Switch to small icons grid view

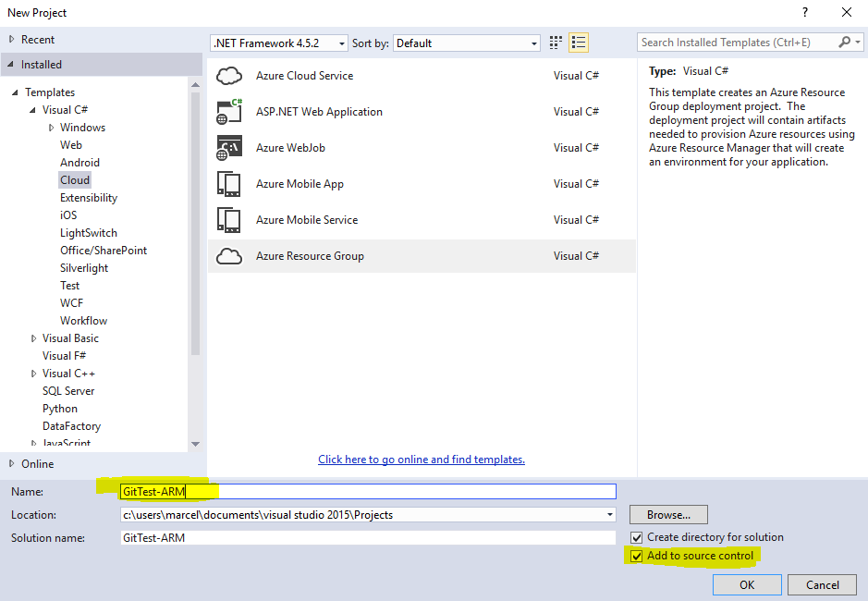[556, 43]
